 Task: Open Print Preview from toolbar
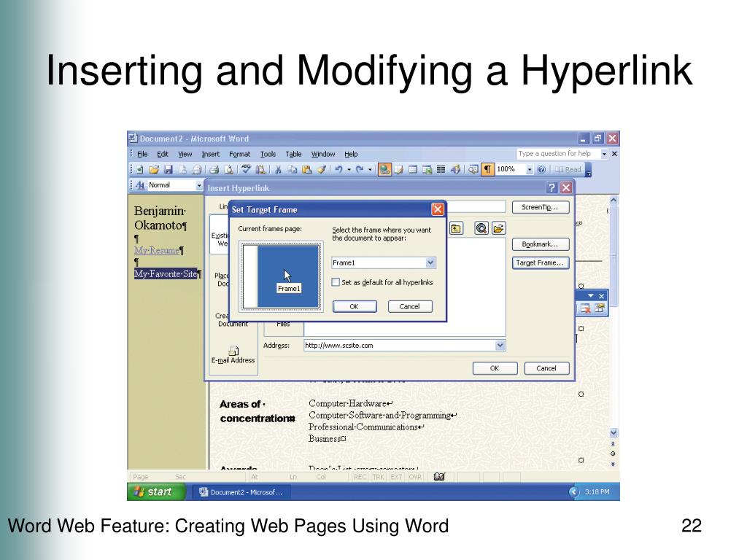pos(228,169)
